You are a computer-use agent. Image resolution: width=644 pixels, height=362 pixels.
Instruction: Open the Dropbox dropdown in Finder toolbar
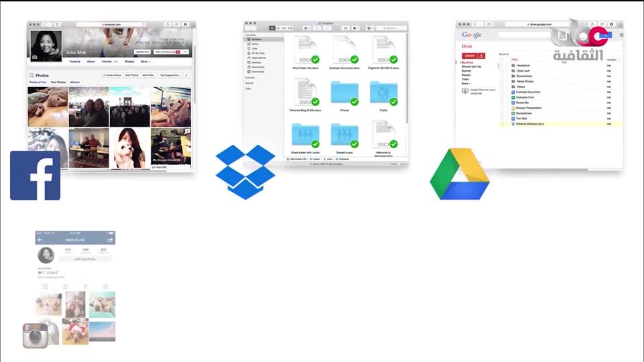[x=370, y=28]
